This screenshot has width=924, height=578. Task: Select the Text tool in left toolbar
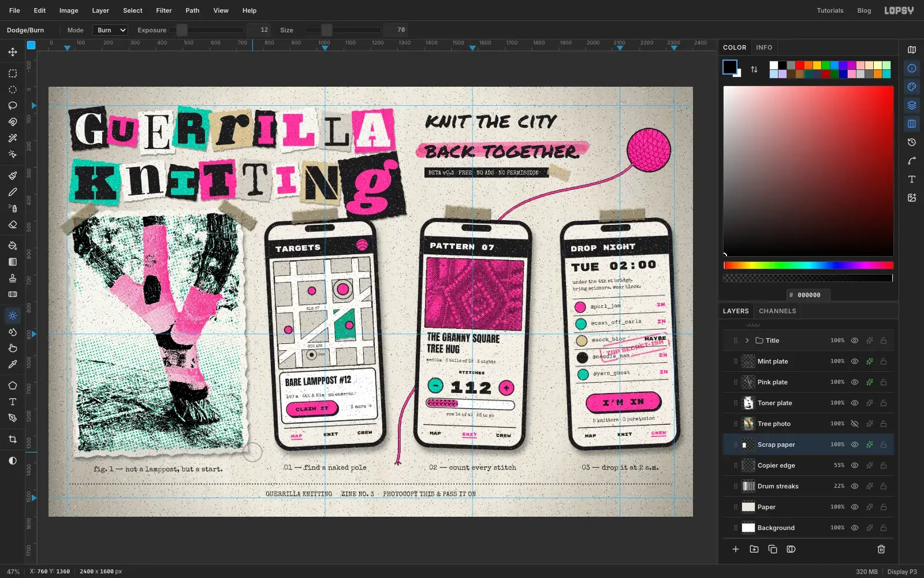coord(12,402)
